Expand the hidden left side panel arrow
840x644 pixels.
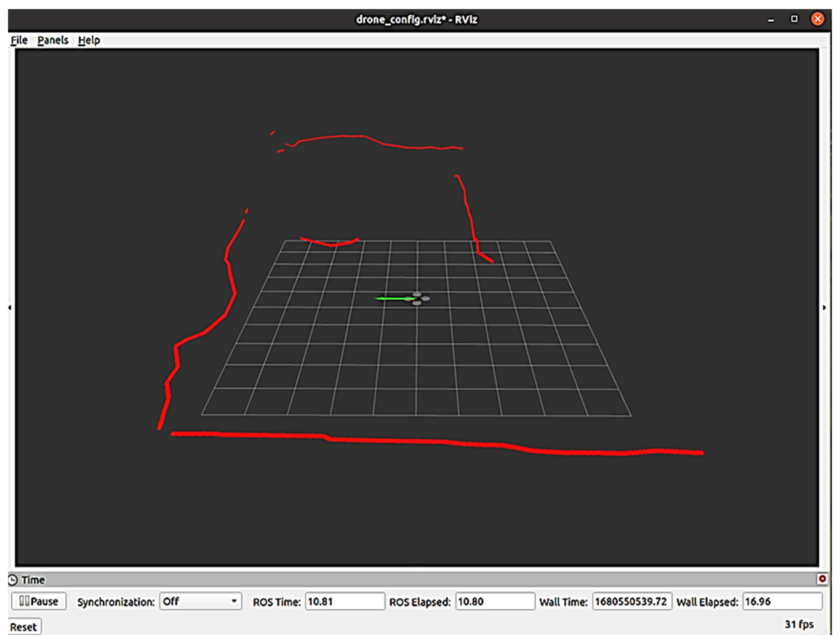pos(10,308)
